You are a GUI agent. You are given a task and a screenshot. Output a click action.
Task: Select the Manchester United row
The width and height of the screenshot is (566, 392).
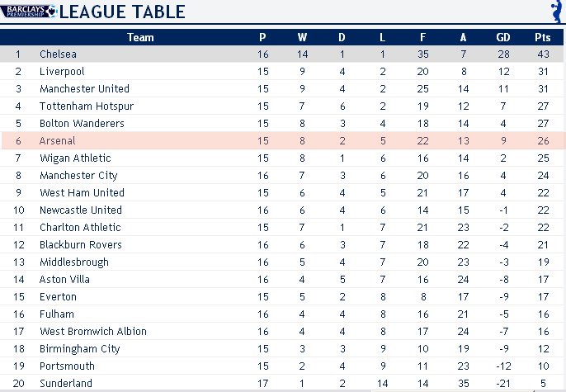click(x=283, y=89)
